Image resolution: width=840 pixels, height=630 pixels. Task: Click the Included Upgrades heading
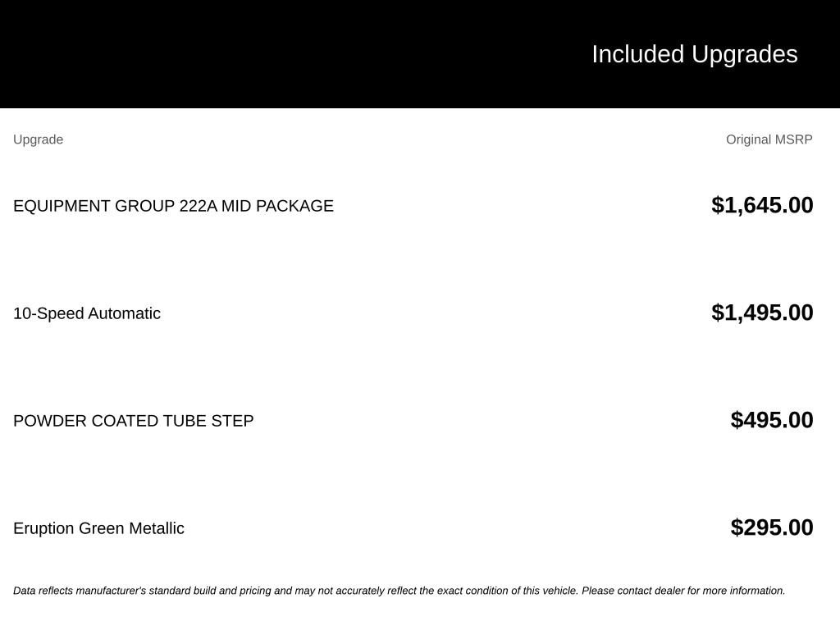(x=694, y=55)
